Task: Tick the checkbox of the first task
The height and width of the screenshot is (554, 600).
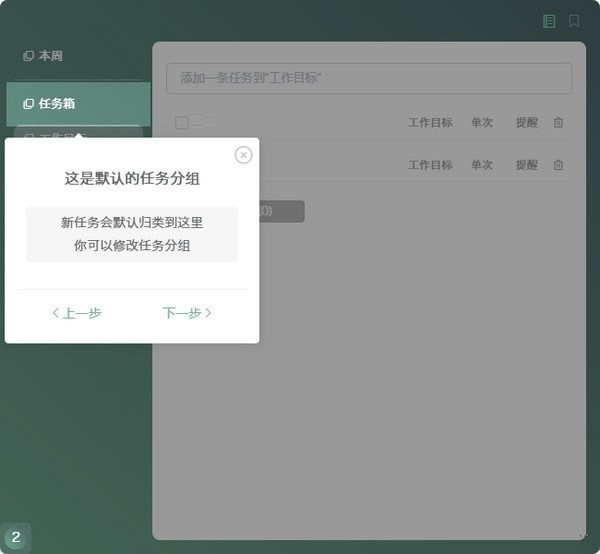Action: [182, 123]
